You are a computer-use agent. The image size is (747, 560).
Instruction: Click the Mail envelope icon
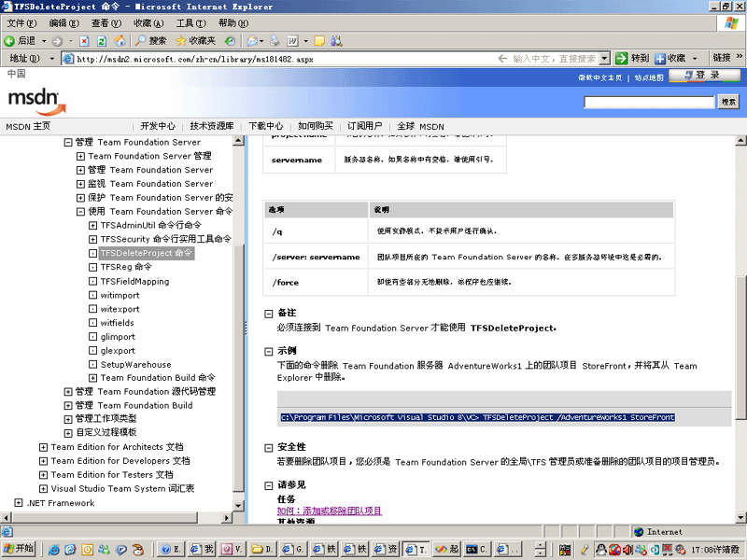pos(252,41)
